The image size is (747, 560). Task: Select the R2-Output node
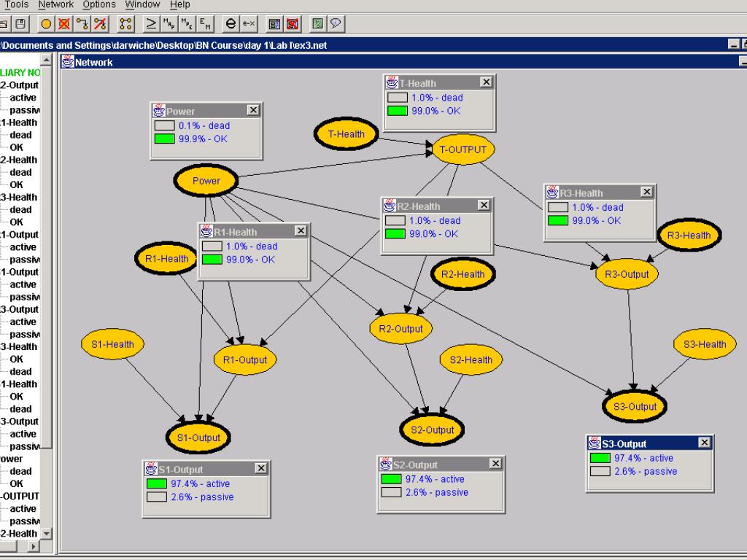coord(400,329)
